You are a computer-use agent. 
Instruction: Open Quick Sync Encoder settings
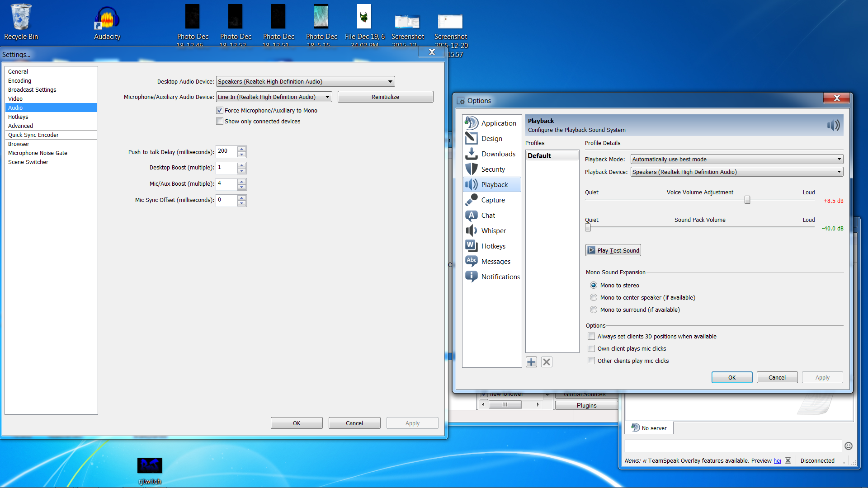point(51,135)
